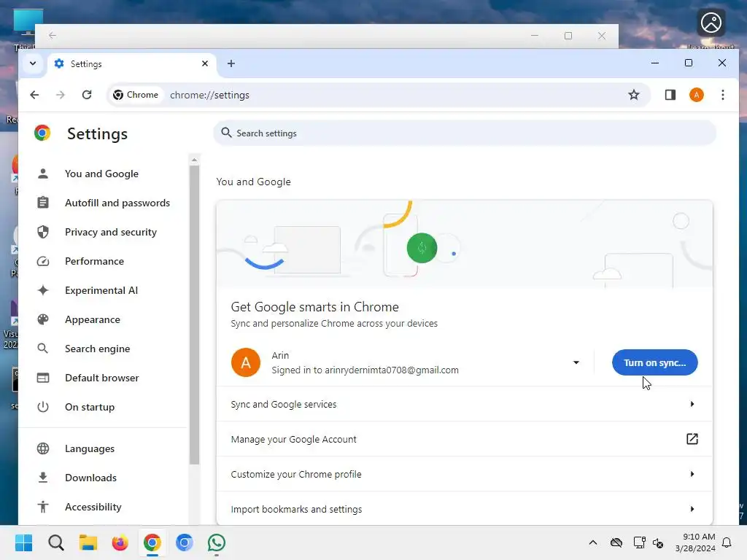The width and height of the screenshot is (747, 560).
Task: Click the person icon beside You and Google
Action: [x=43, y=174]
